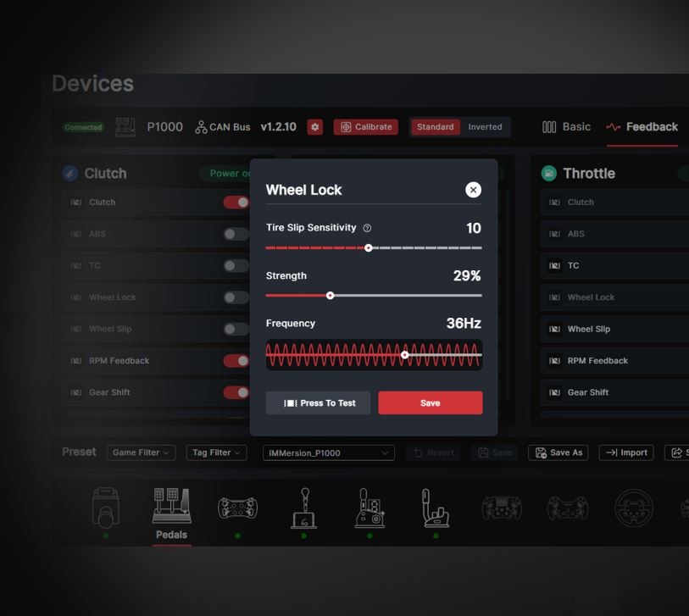Click the Tire Slip Sensitivity help icon

click(x=367, y=228)
